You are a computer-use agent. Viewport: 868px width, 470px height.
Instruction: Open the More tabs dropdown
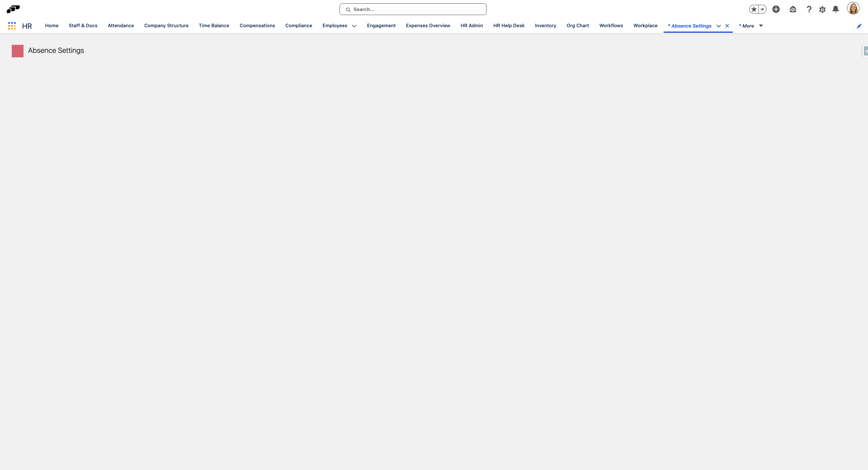pos(761,26)
